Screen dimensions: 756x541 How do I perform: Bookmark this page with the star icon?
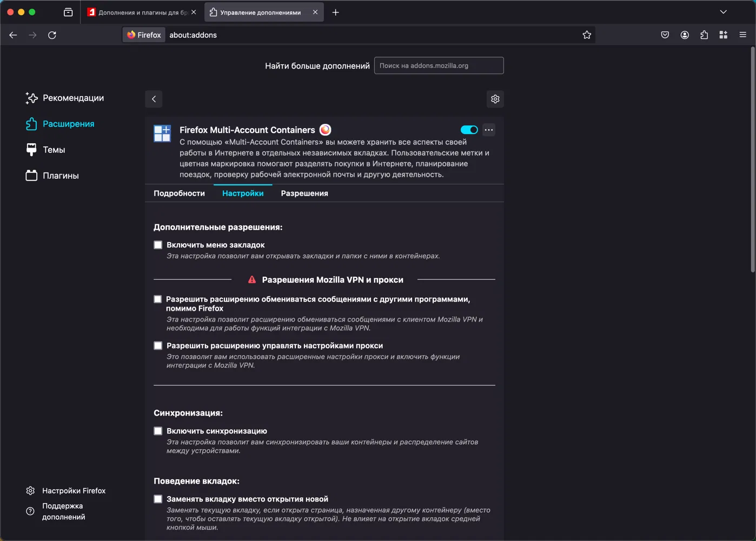tap(587, 35)
